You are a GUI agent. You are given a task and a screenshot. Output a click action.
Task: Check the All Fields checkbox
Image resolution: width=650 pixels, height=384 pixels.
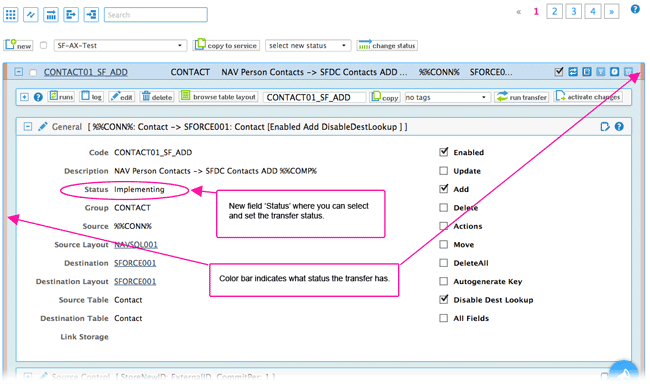tap(444, 318)
